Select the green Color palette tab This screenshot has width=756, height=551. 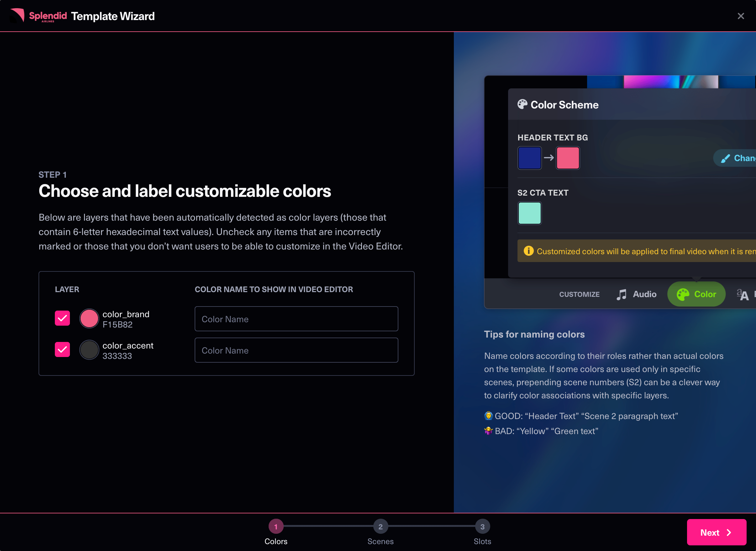pyautogui.click(x=696, y=294)
